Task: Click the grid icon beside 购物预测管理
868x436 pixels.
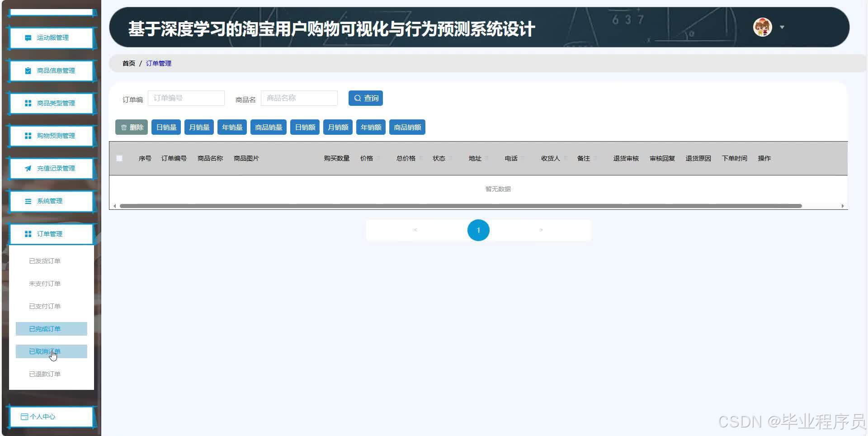Action: (x=28, y=136)
